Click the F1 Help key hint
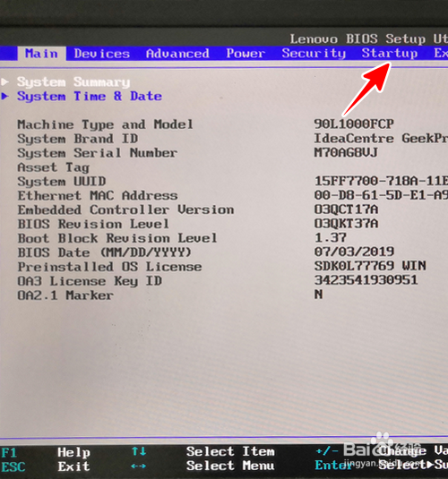 click(x=46, y=452)
